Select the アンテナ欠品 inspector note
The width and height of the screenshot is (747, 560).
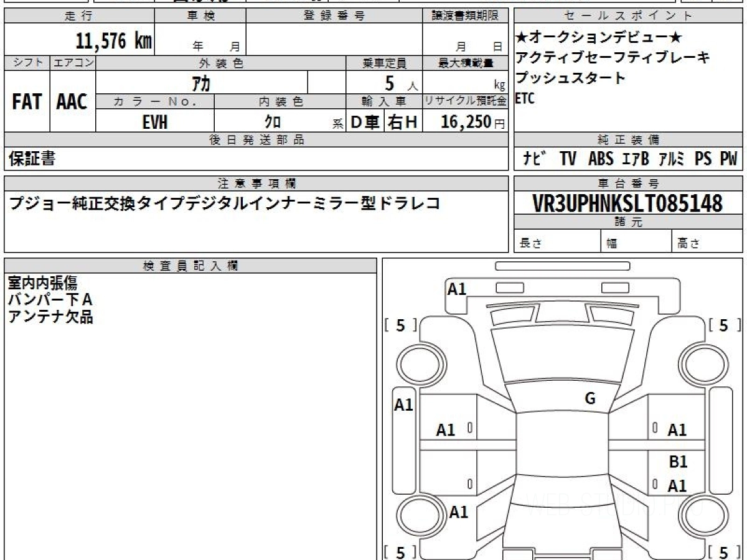pyautogui.click(x=50, y=317)
